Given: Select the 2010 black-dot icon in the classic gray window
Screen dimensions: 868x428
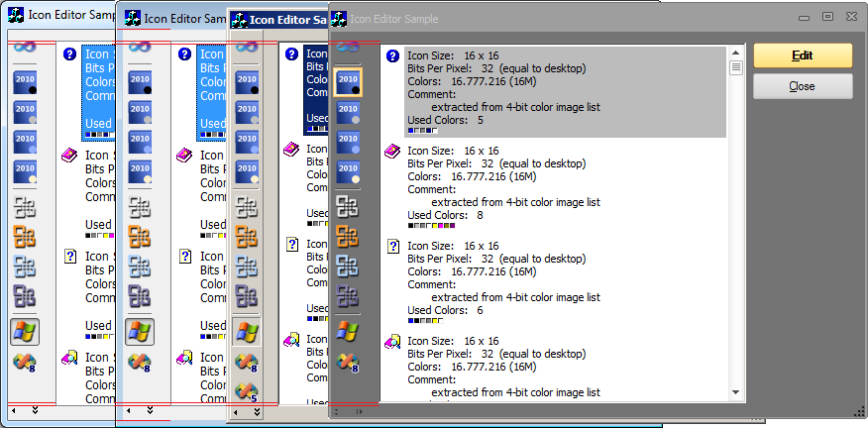Looking at the screenshot, I should coord(247,83).
